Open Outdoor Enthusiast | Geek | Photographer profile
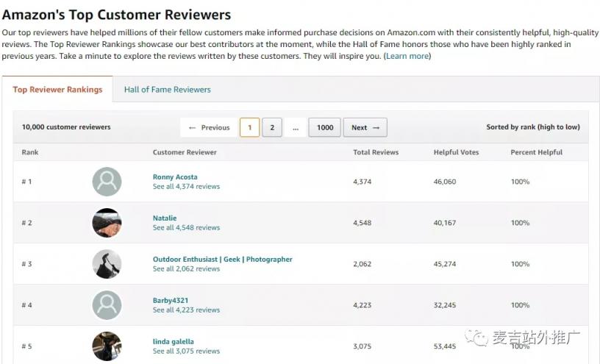This screenshot has height=364, width=600. tap(222, 259)
